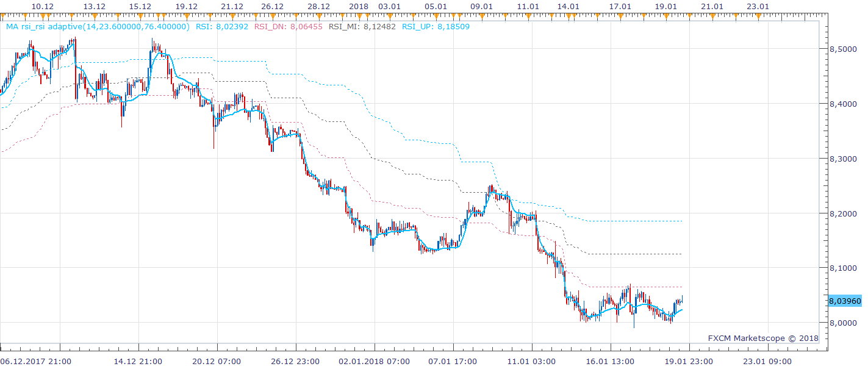Click the 05.01 date label on top axis
Viewport: 868px width, 369px height.
[436, 5]
